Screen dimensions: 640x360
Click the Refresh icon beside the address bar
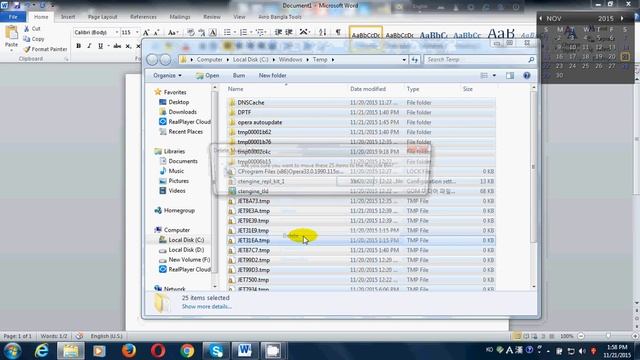[414, 60]
